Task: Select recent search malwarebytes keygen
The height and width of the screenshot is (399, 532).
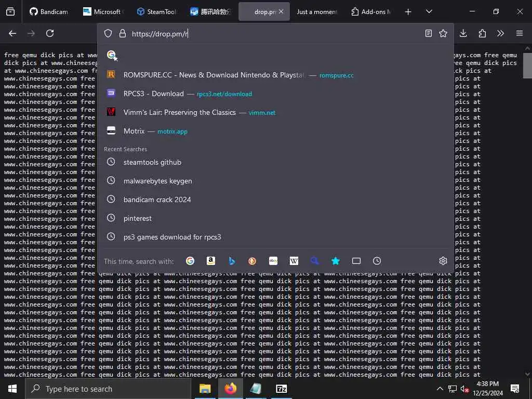Action: click(275, 180)
